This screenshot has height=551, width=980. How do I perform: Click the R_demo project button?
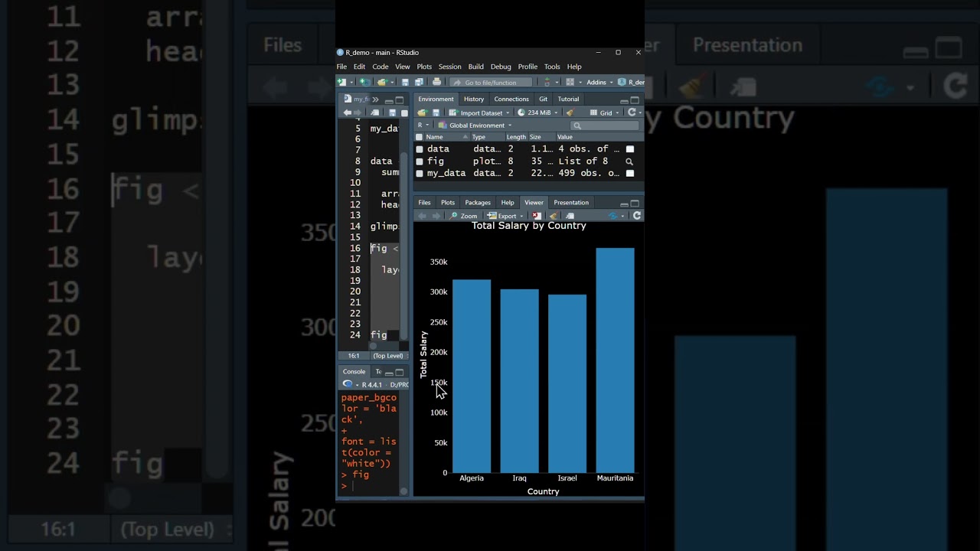pos(631,82)
